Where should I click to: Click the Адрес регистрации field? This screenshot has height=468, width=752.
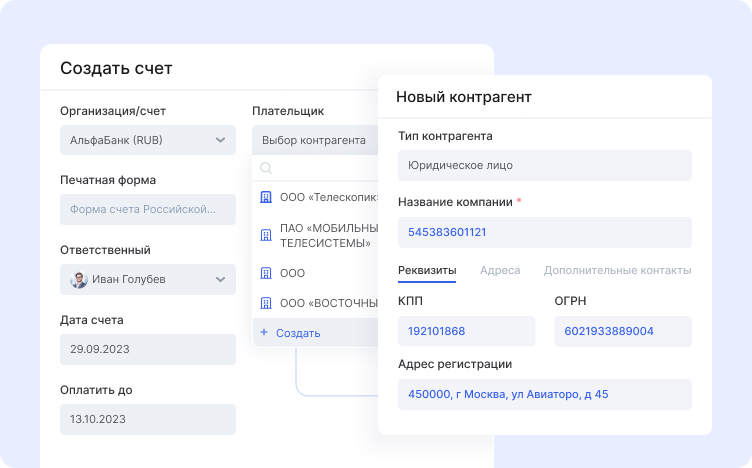(x=544, y=394)
